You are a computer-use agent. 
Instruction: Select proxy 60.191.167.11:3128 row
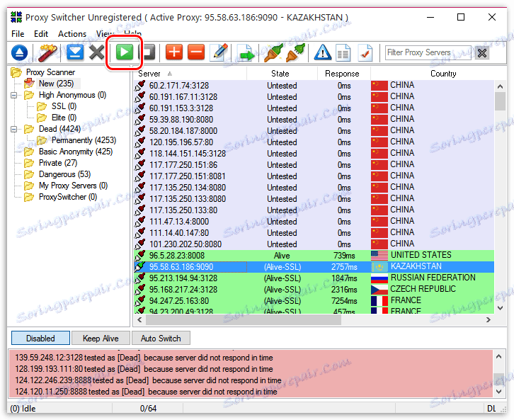tap(314, 97)
